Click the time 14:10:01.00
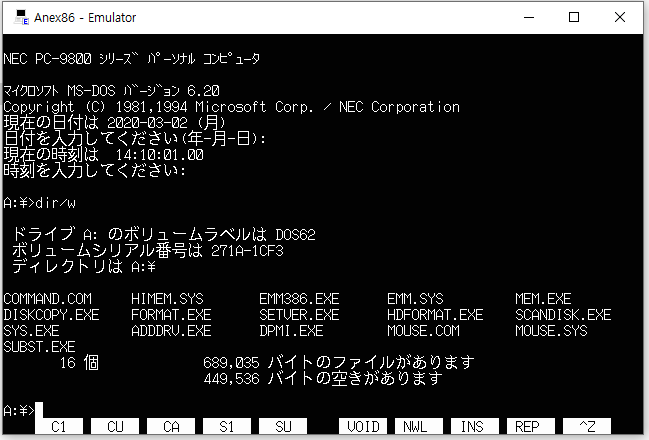 pyautogui.click(x=159, y=155)
